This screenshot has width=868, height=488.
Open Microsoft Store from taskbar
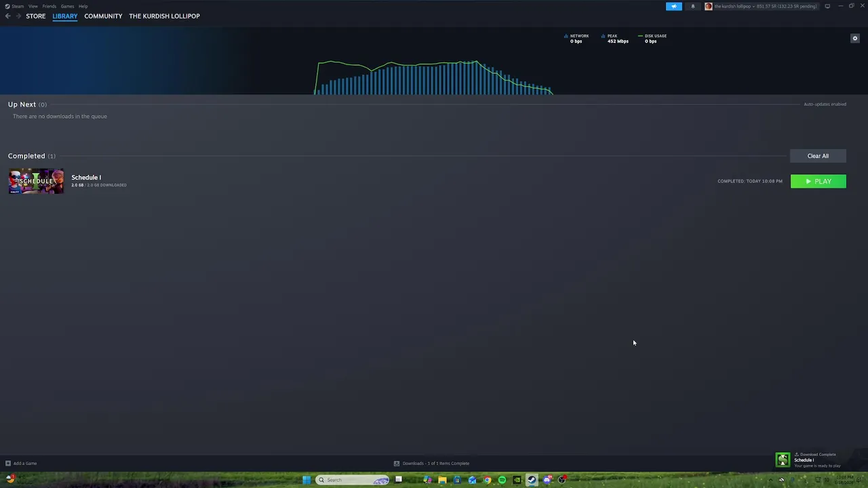pyautogui.click(x=457, y=480)
